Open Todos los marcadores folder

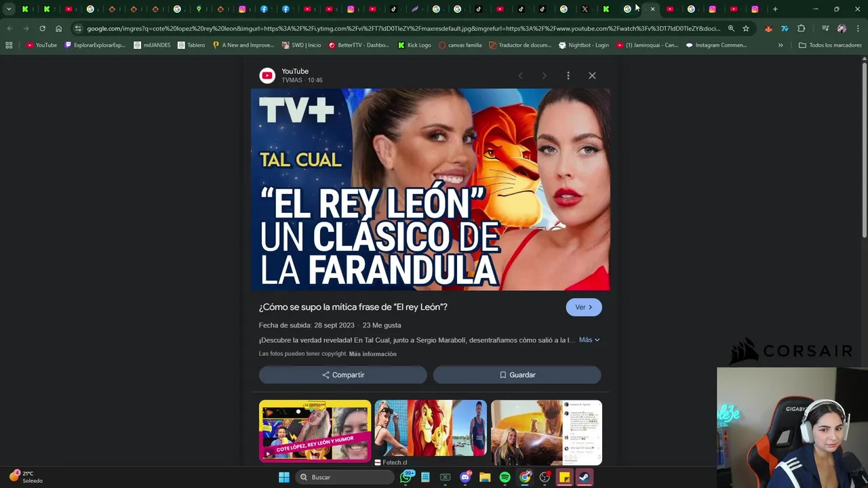[830, 45]
